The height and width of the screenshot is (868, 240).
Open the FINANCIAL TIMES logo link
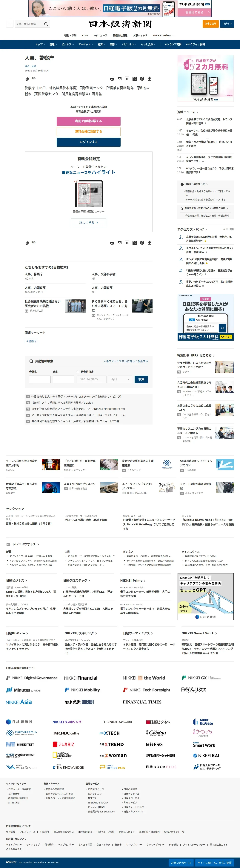142,702
